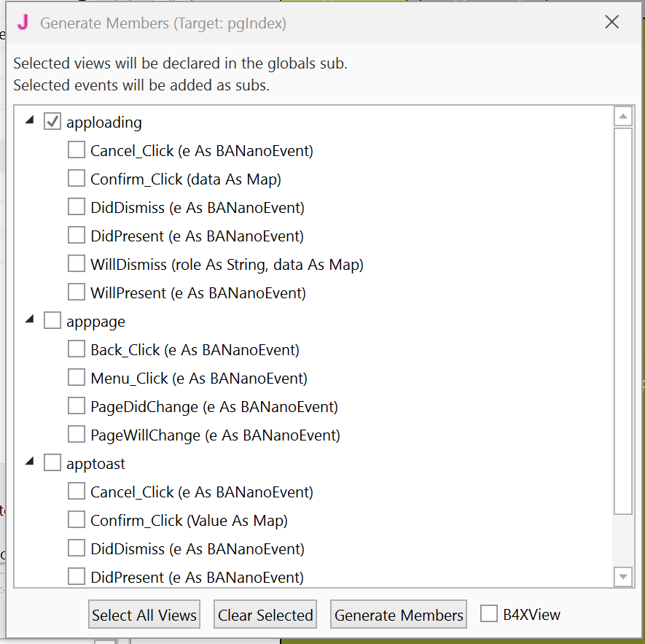The height and width of the screenshot is (644, 645).
Task: Click the Clear Selected button
Action: point(265,615)
